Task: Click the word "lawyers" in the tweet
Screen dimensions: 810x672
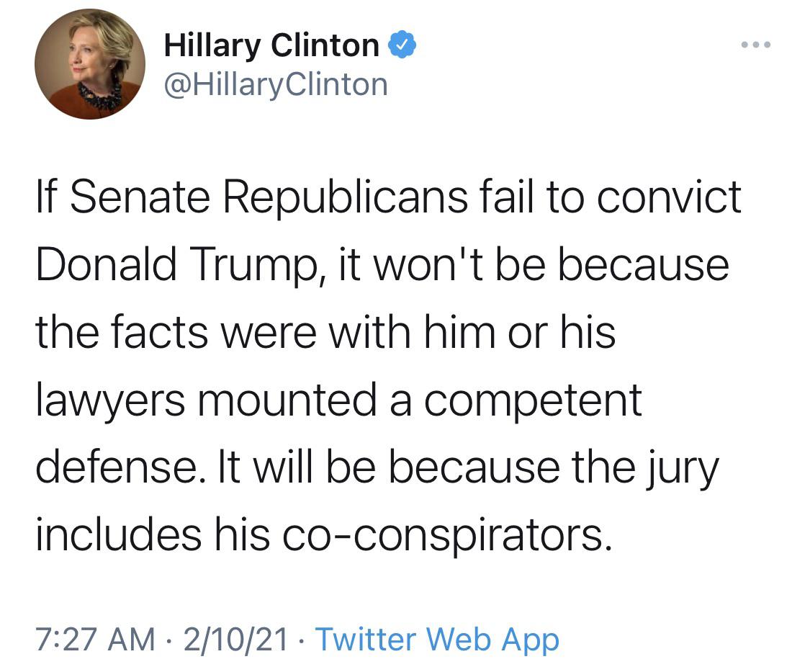Action: (110, 400)
